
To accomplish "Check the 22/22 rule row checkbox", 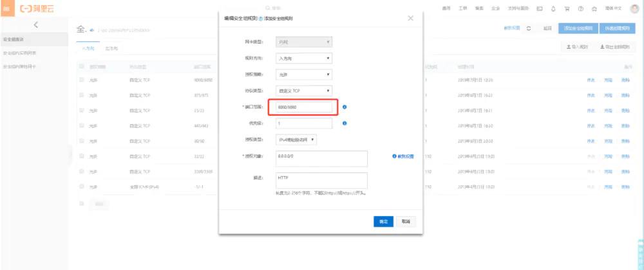I will 81,156.
